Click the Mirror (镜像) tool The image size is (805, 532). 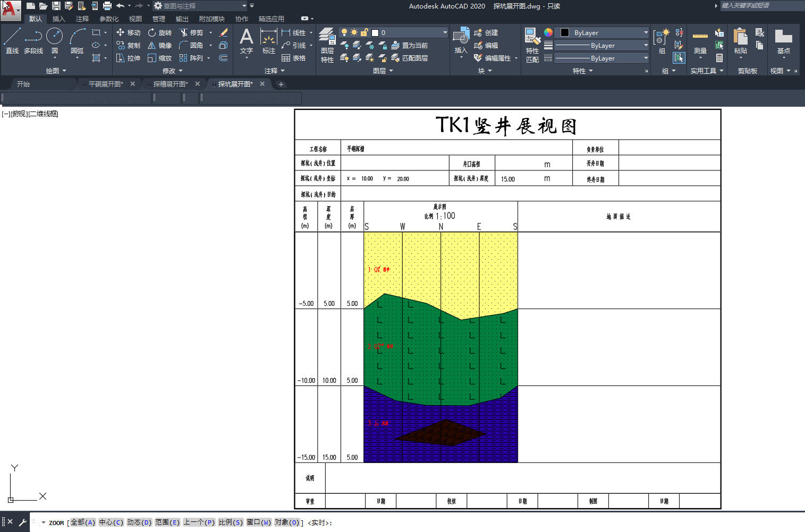(x=160, y=45)
